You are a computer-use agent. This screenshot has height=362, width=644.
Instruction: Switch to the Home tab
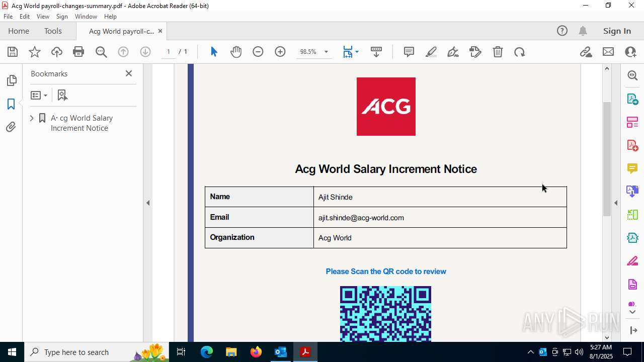[19, 31]
